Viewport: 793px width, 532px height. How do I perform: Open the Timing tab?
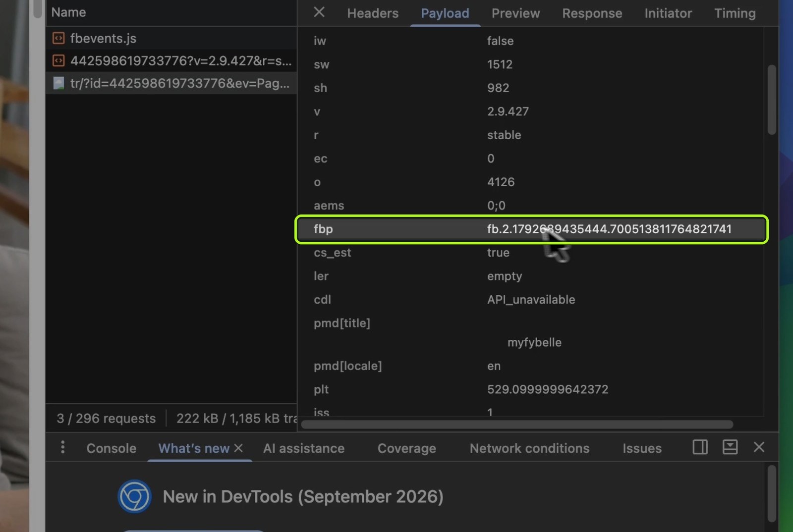[x=735, y=13]
